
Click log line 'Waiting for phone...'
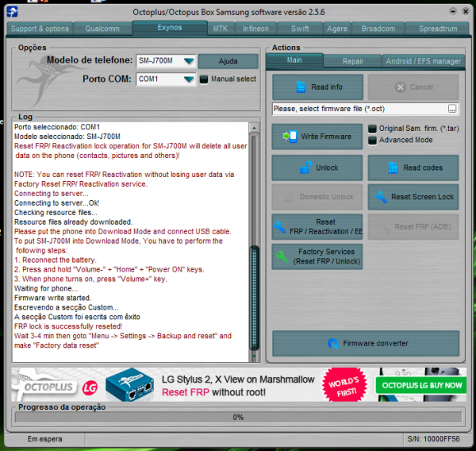coord(46,288)
